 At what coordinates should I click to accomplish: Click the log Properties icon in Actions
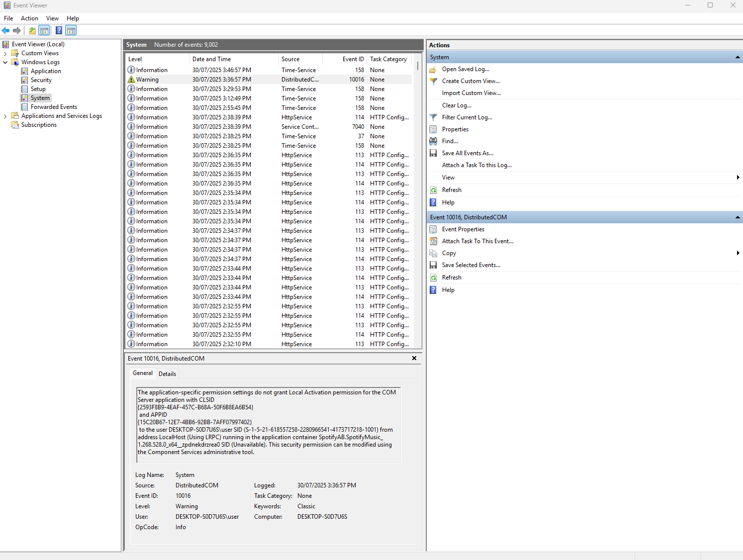(433, 129)
